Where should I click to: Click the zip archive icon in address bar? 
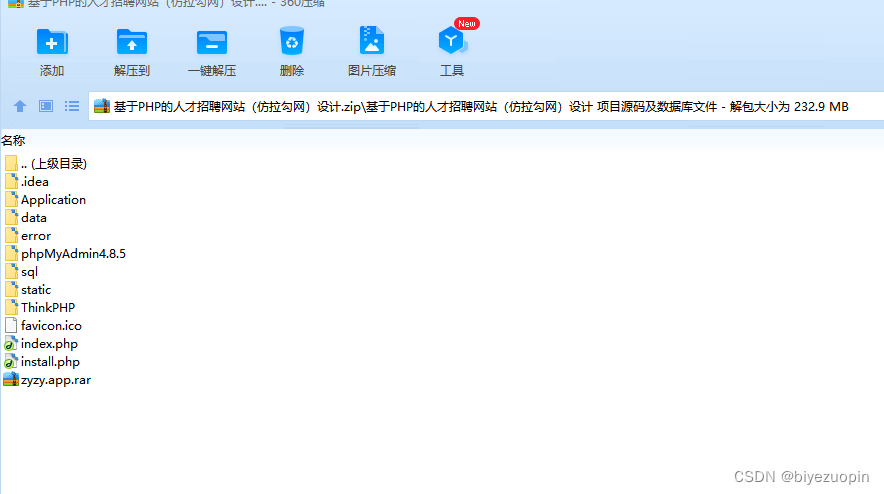(x=101, y=106)
